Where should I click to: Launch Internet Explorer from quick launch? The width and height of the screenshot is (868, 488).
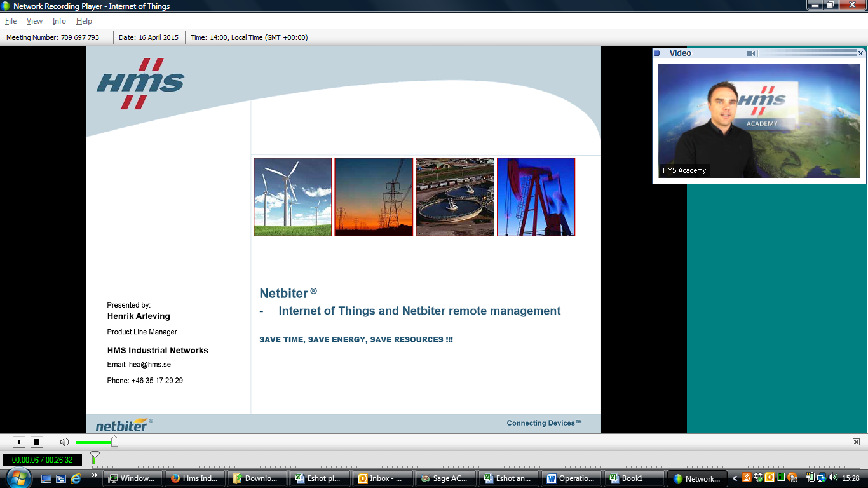[x=76, y=478]
